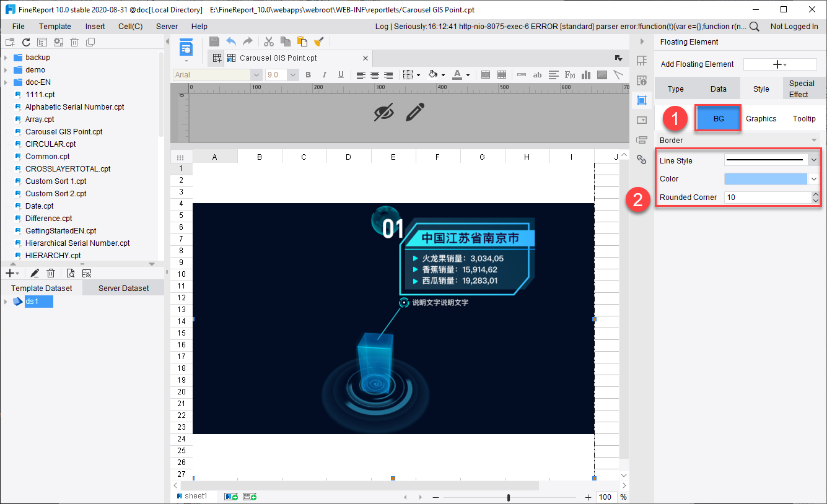The width and height of the screenshot is (827, 504).
Task: Open the Template menu
Action: [55, 27]
